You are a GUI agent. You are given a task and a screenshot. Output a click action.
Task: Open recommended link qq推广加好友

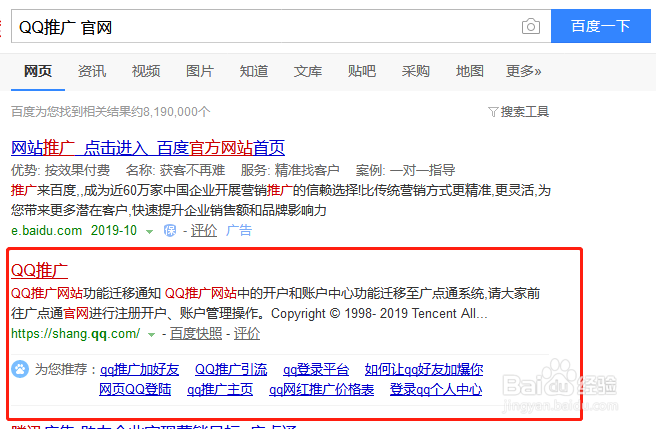[139, 370]
